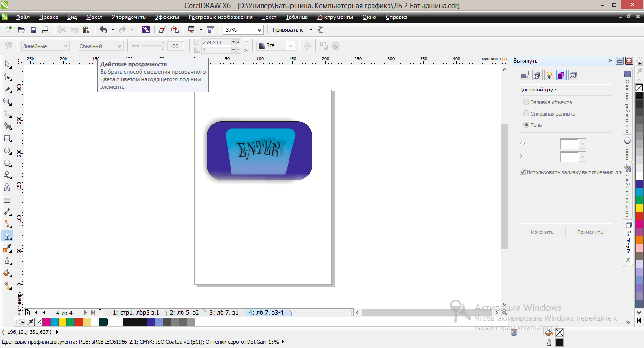Open the Растровые изображения menu

[x=221, y=17]
